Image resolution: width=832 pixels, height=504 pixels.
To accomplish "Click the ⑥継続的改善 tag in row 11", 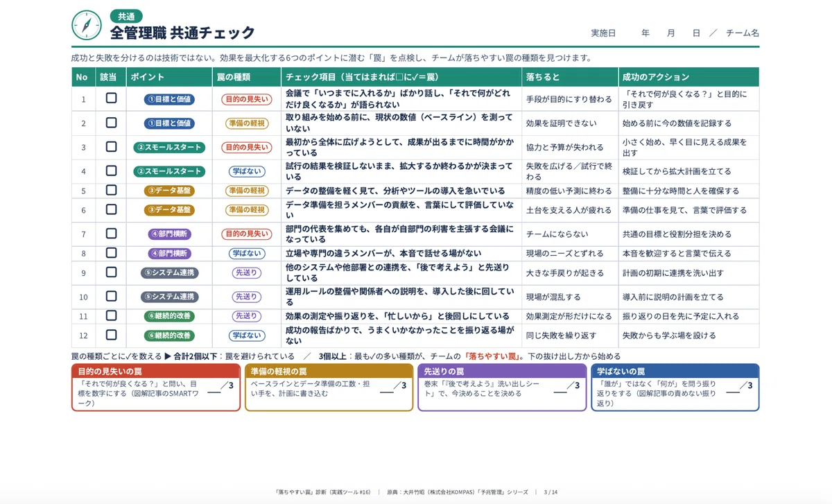I will 169,316.
